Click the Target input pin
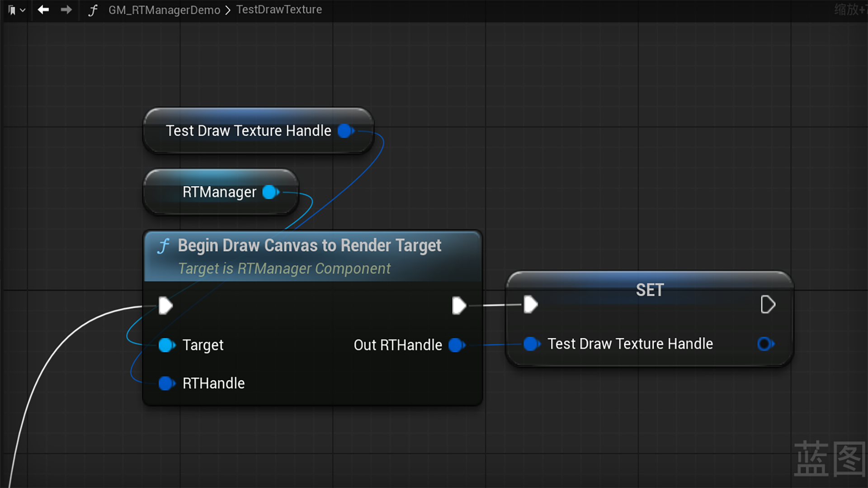The image size is (868, 488). (x=167, y=345)
